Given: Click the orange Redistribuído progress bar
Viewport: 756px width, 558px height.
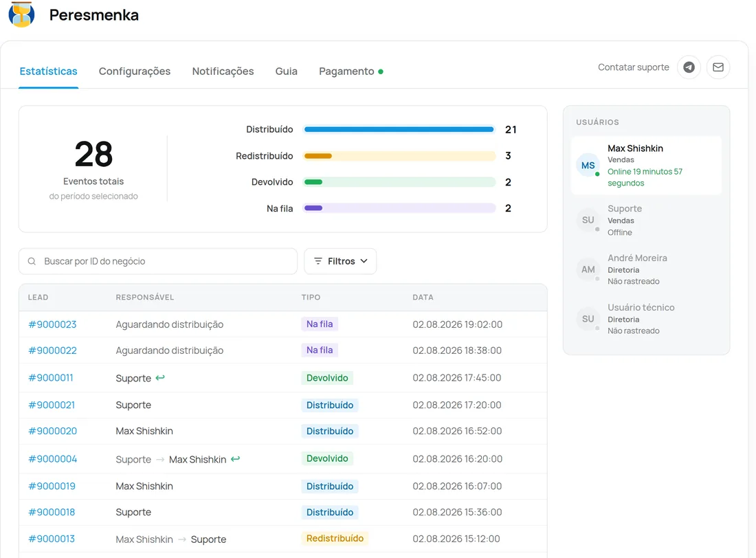Looking at the screenshot, I should click(399, 156).
